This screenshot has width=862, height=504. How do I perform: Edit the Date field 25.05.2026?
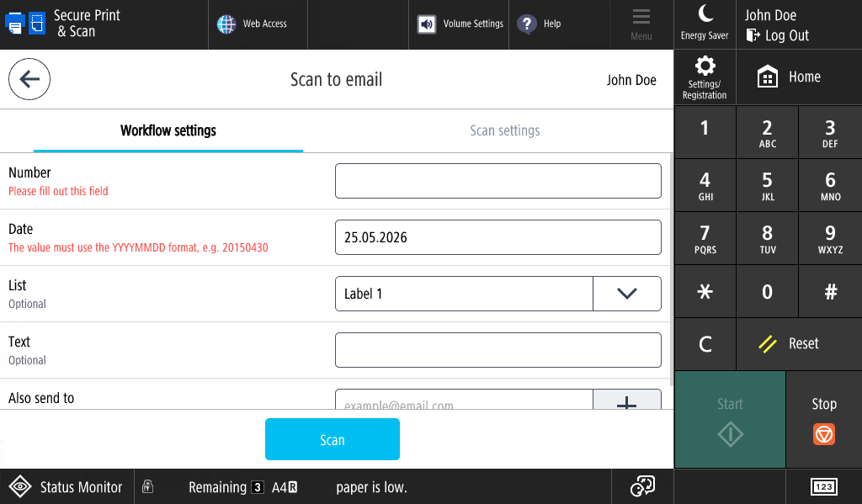[x=498, y=237]
